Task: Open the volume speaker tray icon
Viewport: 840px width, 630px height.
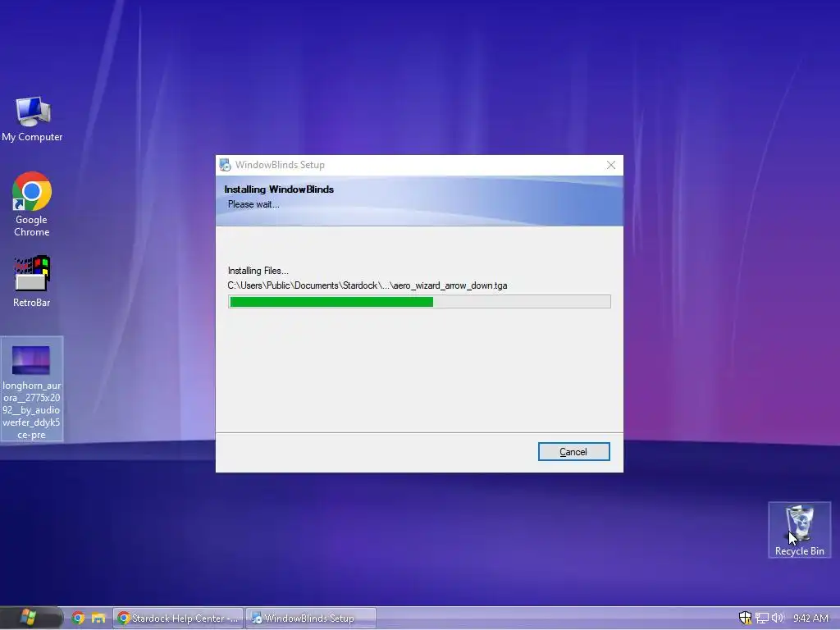Action: click(x=778, y=619)
